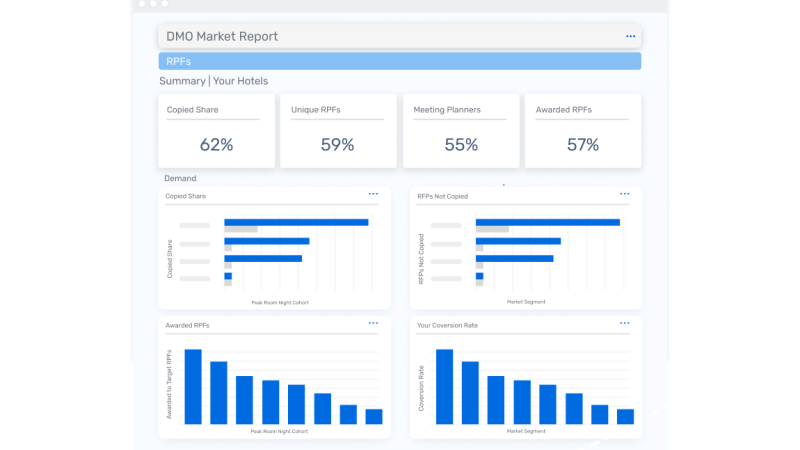The height and width of the screenshot is (450, 800).
Task: Open the DMO Market Report three-dot menu
Action: 630,36
